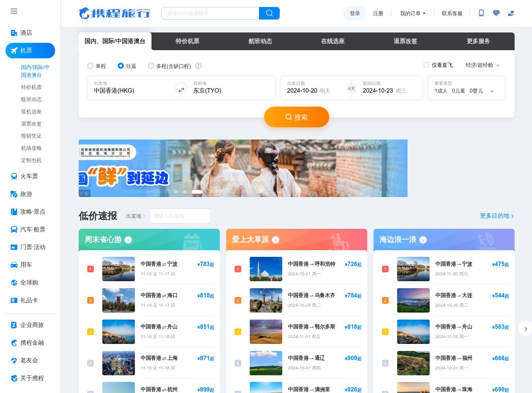Open the 全球购 globe icon
532x393 pixels.
(x=14, y=283)
